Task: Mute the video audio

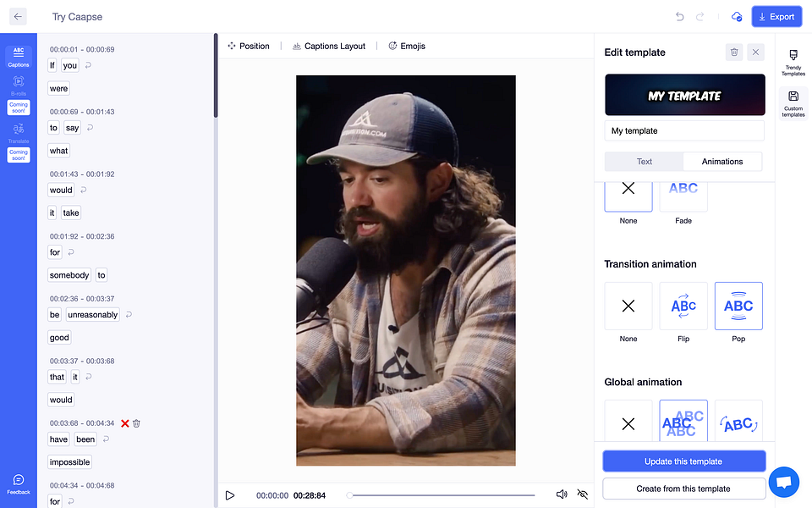Action: point(562,494)
